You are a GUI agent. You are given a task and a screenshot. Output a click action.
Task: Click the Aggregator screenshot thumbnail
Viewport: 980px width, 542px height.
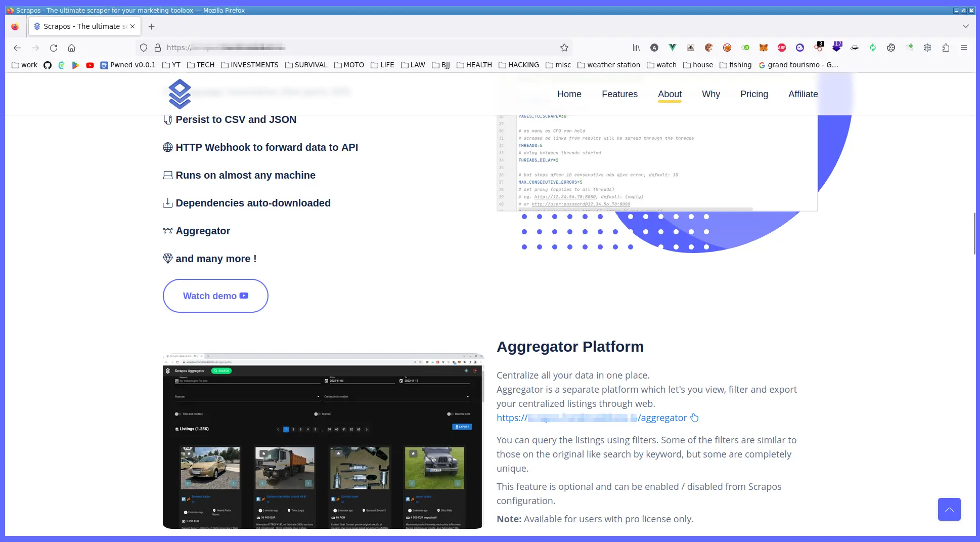[x=323, y=441]
